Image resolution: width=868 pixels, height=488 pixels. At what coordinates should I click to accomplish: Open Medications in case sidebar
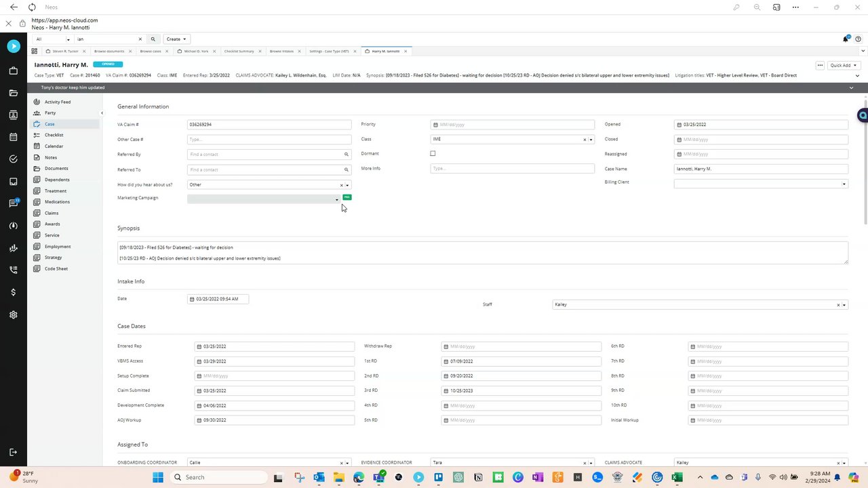click(57, 202)
